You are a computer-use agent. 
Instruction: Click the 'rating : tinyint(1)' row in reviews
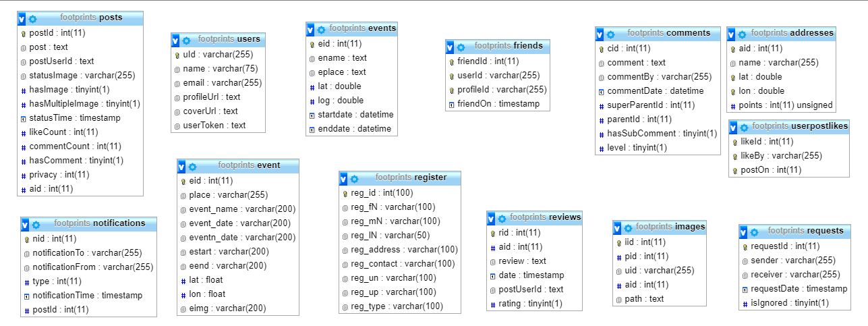click(x=535, y=304)
